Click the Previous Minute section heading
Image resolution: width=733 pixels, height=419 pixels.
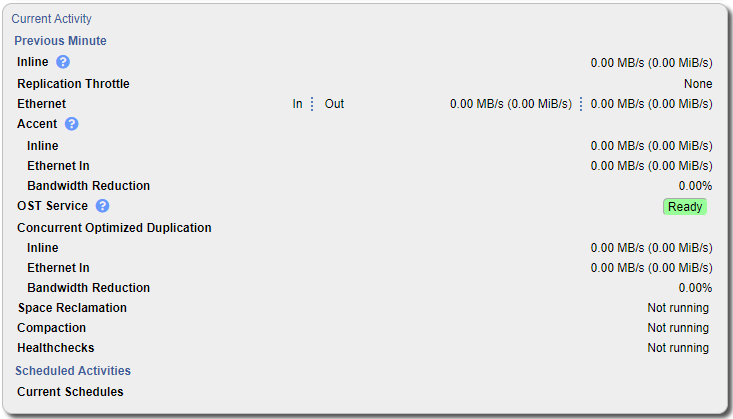(x=60, y=41)
